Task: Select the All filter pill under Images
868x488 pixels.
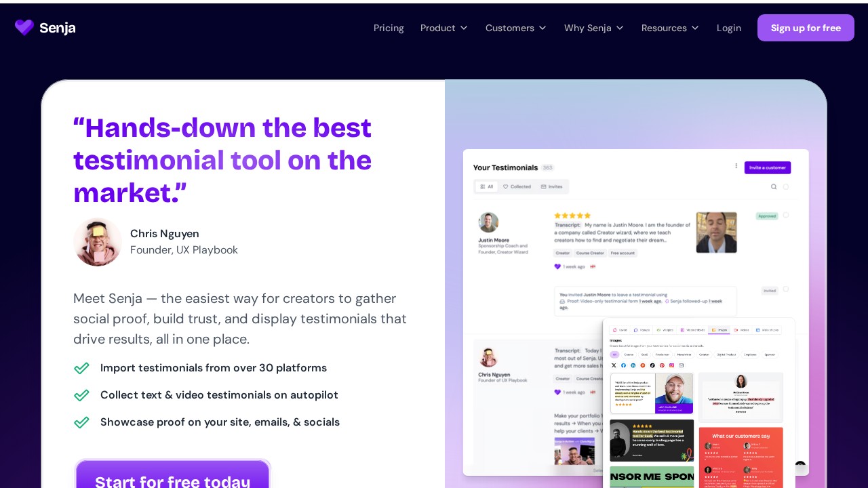Action: click(x=614, y=354)
